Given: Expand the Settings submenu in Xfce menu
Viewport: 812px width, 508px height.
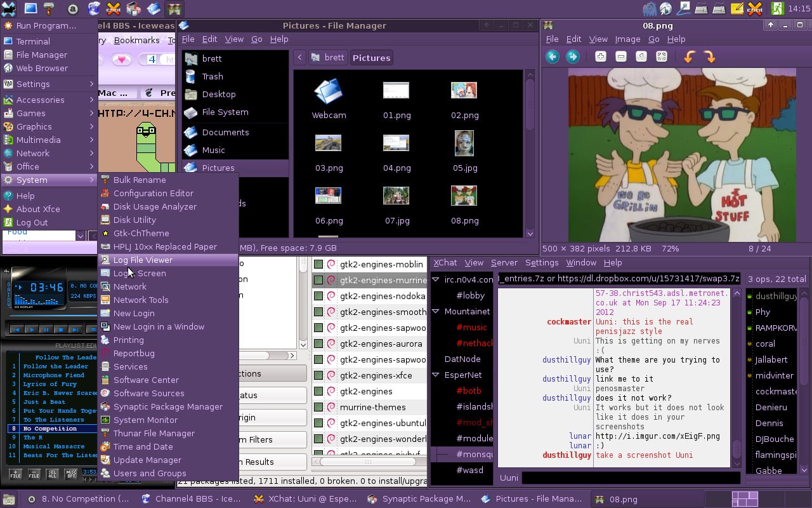Looking at the screenshot, I should tap(49, 84).
